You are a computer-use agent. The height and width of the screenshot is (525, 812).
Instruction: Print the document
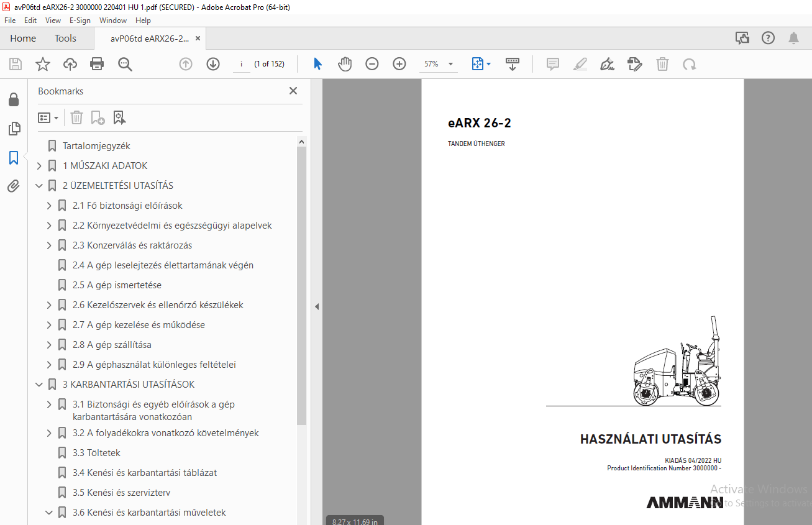97,64
